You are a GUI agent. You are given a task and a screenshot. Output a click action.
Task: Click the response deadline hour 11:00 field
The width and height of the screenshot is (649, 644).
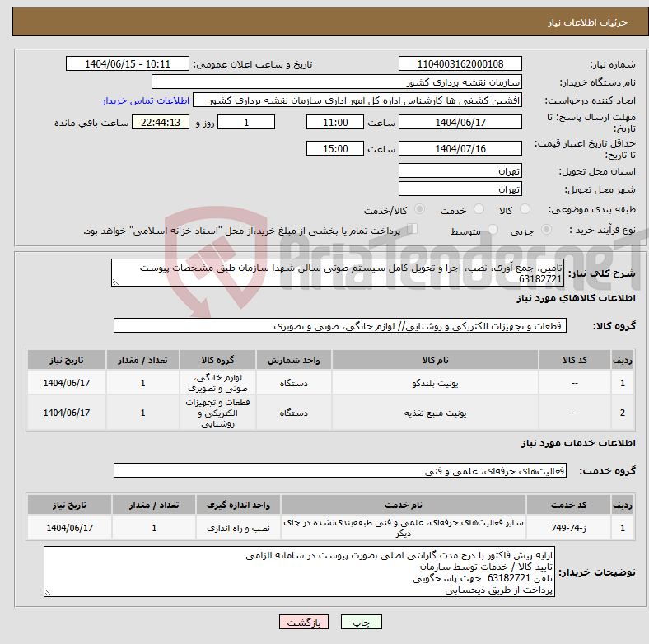tap(335, 122)
